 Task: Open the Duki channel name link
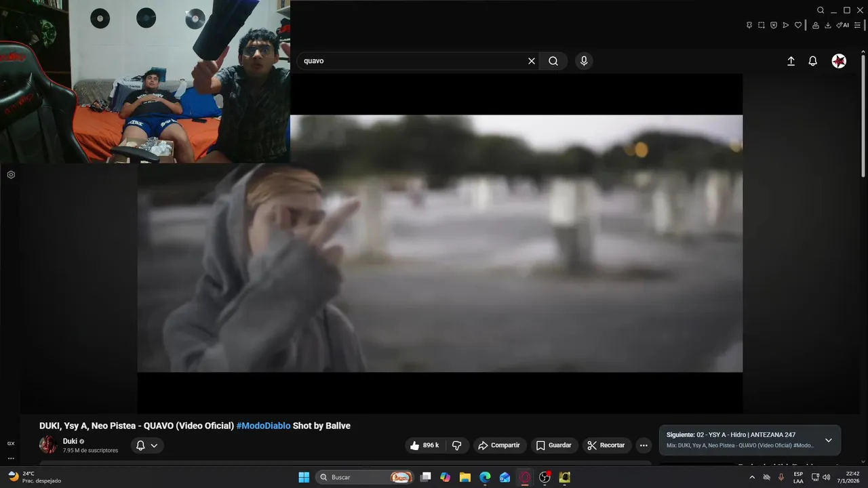pos(70,441)
